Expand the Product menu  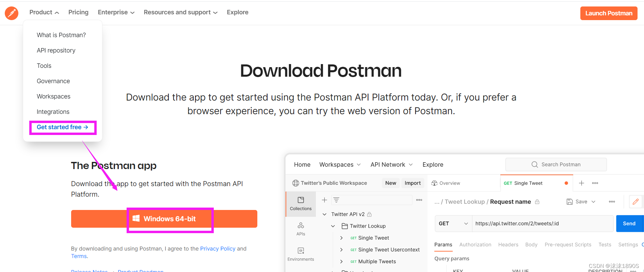(44, 12)
